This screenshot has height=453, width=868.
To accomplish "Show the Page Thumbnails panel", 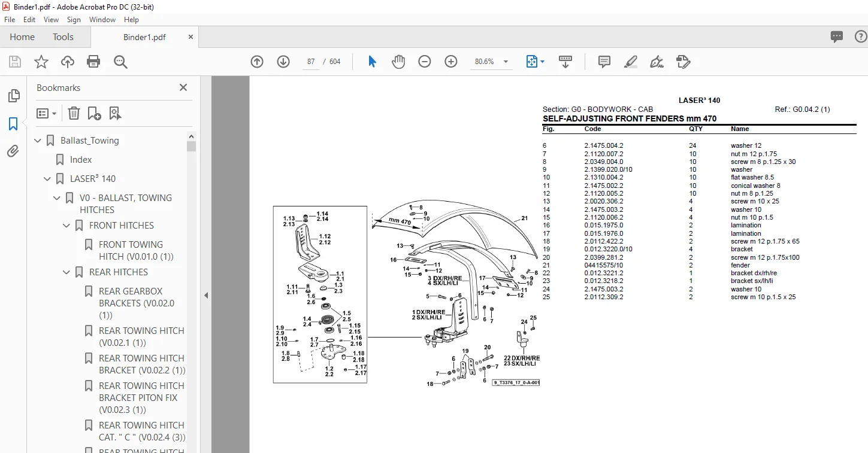I will [13, 96].
